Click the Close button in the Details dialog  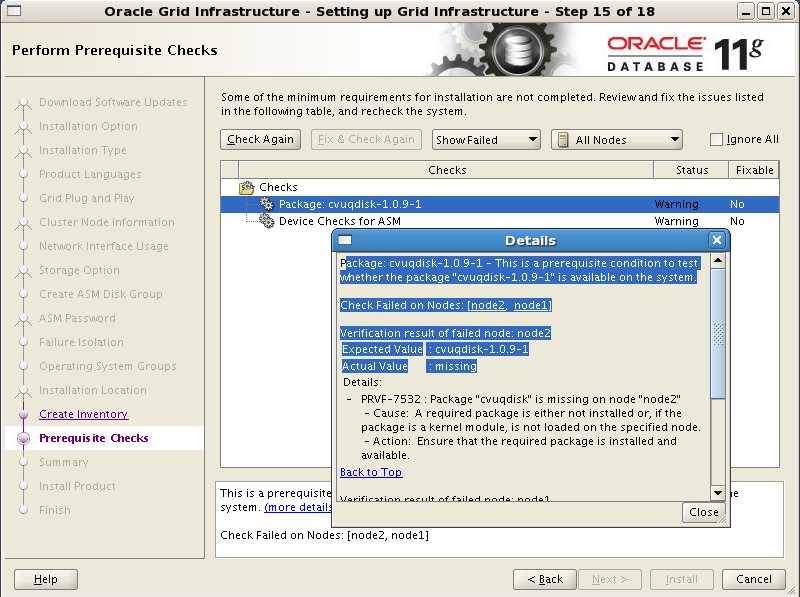point(704,512)
